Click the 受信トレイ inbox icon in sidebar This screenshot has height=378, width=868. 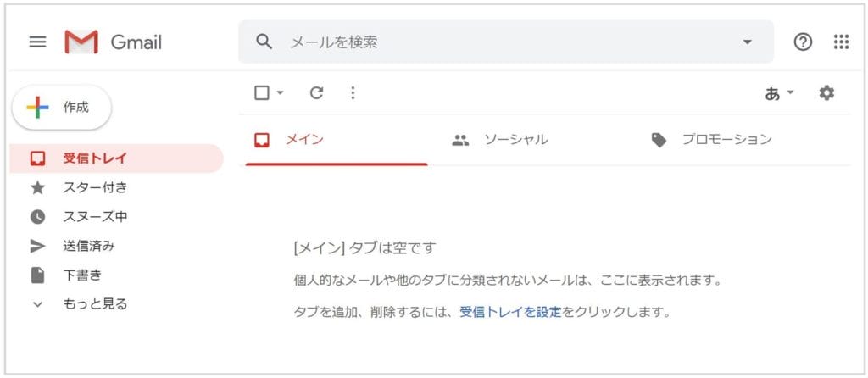(37, 158)
